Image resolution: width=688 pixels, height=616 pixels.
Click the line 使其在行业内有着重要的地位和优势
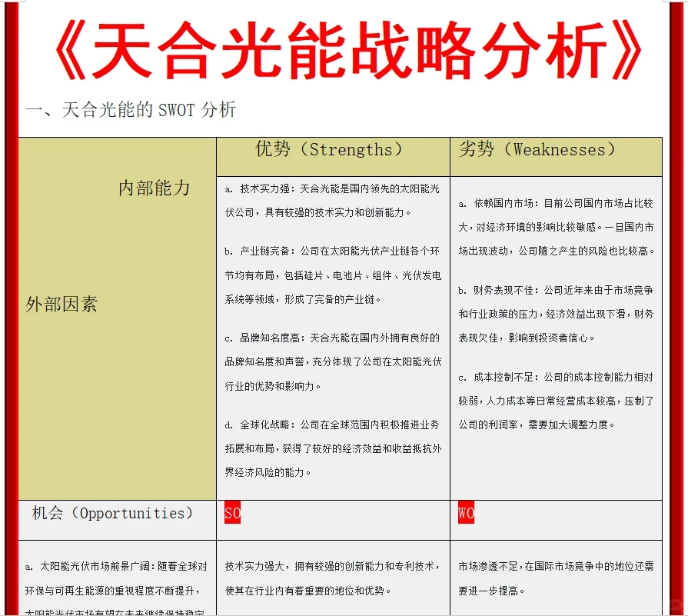[x=307, y=591]
